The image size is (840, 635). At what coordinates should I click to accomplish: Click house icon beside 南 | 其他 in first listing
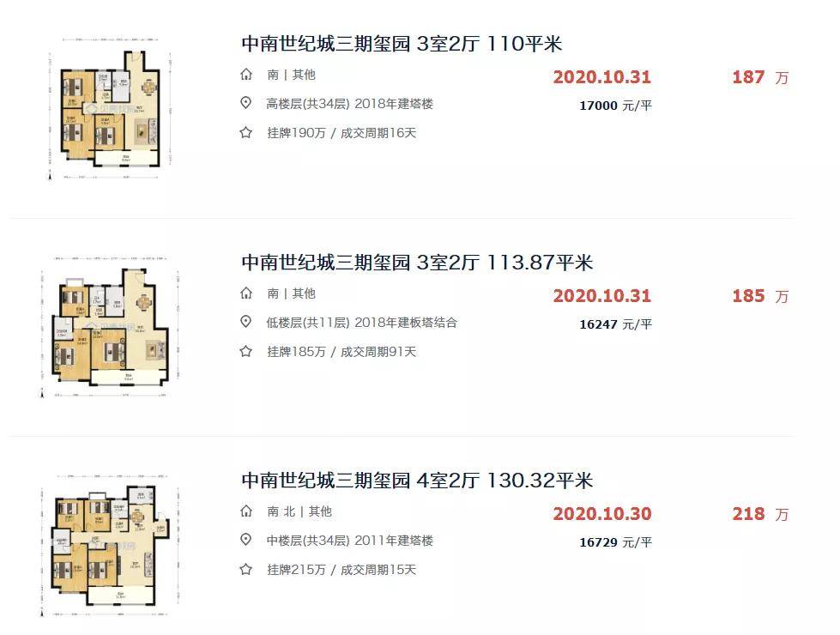(x=246, y=75)
